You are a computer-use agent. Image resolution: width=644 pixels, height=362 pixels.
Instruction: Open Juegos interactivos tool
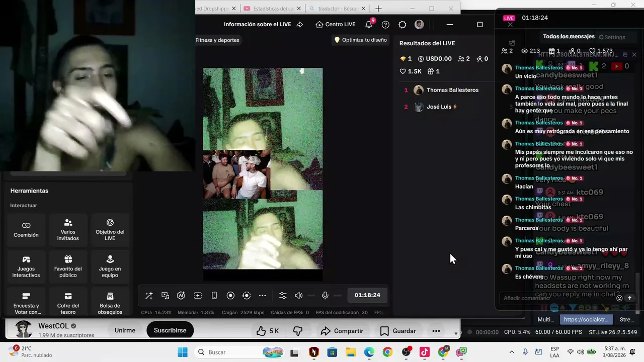pyautogui.click(x=26, y=266)
